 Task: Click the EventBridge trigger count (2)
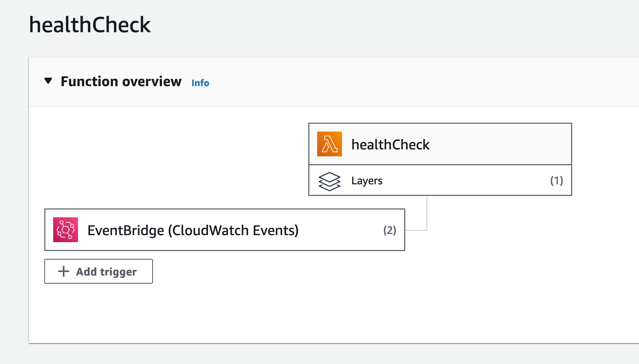(x=389, y=231)
